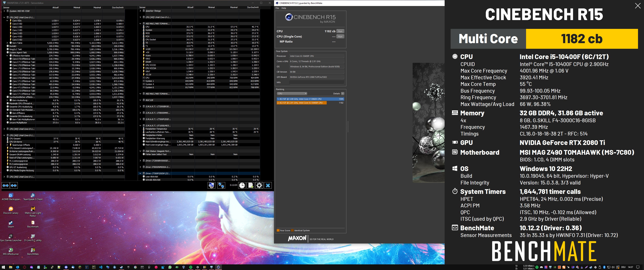The image size is (644, 270).
Task: Run the CPU multi-core test in Cinebench
Action: 340,31
